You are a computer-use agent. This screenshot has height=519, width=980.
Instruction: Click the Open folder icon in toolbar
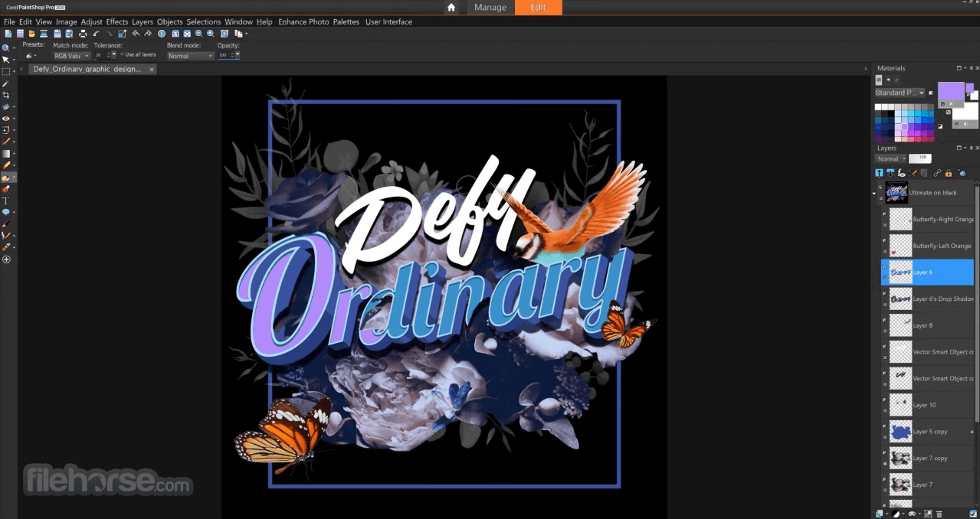click(31, 34)
